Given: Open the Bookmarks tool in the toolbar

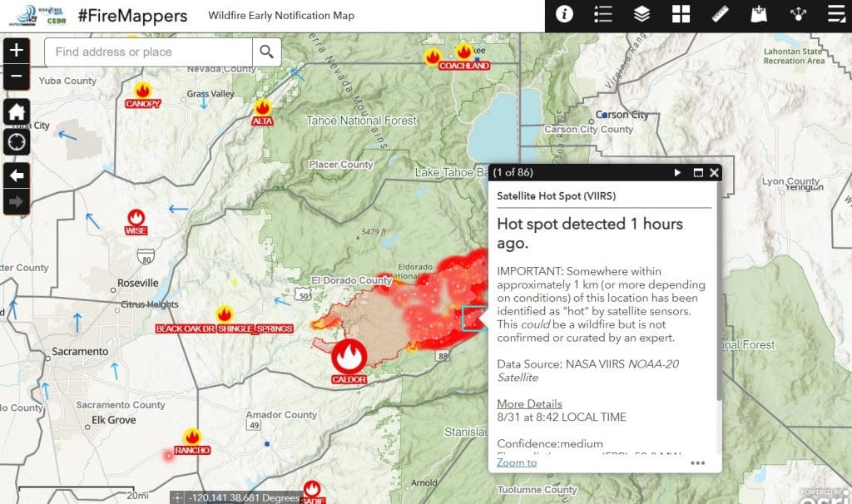Looking at the screenshot, I should click(758, 14).
